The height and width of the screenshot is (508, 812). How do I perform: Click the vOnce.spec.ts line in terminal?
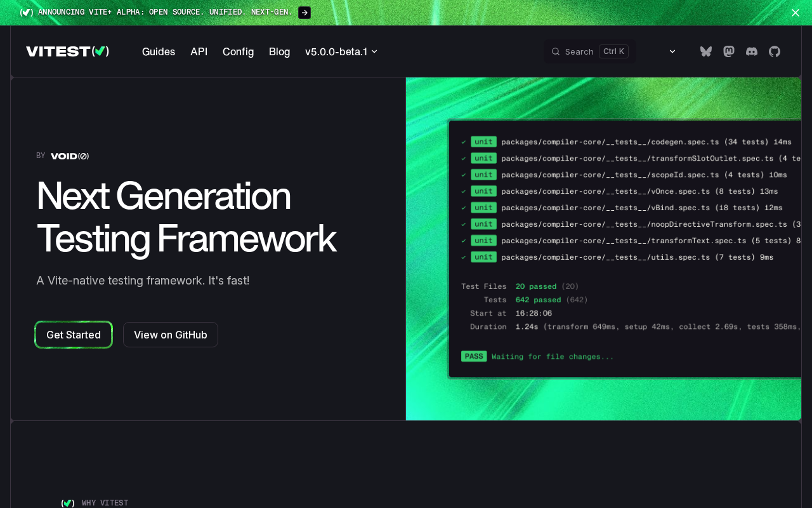[620, 191]
